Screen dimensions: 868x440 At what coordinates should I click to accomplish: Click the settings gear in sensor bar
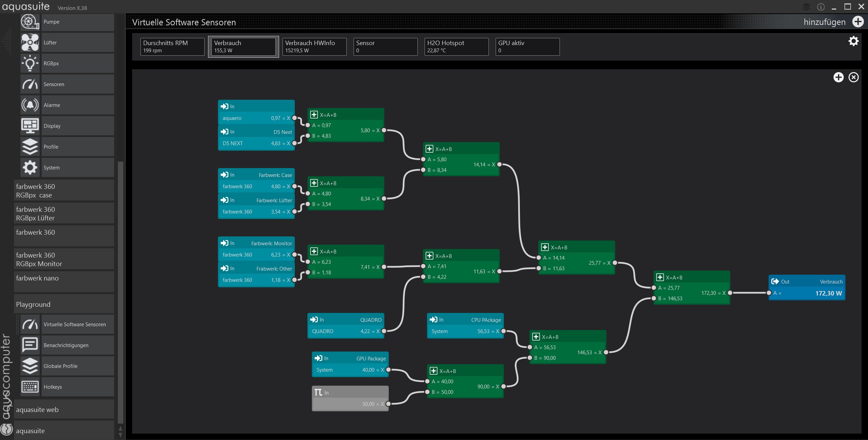tap(853, 41)
